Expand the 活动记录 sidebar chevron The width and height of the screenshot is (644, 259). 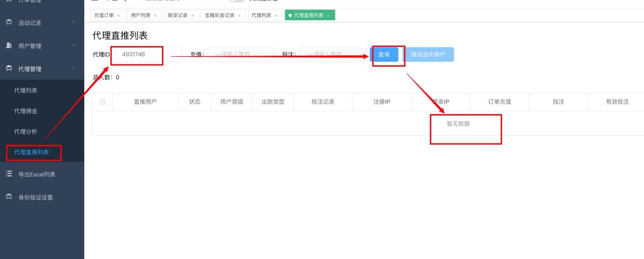click(x=73, y=23)
